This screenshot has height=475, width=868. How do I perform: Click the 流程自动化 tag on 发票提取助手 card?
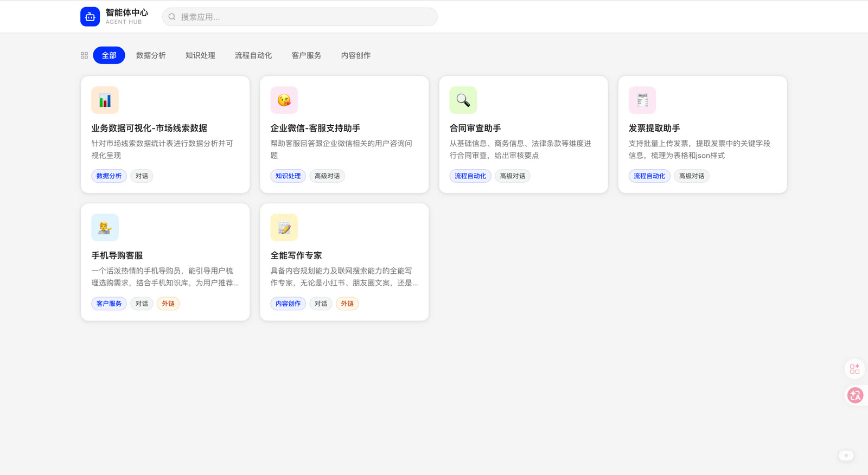[x=649, y=176]
